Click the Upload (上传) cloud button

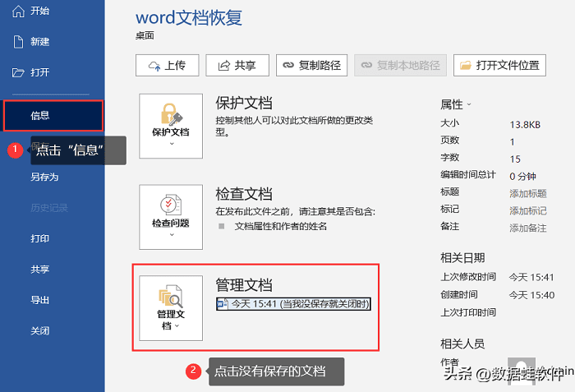pyautogui.click(x=167, y=65)
